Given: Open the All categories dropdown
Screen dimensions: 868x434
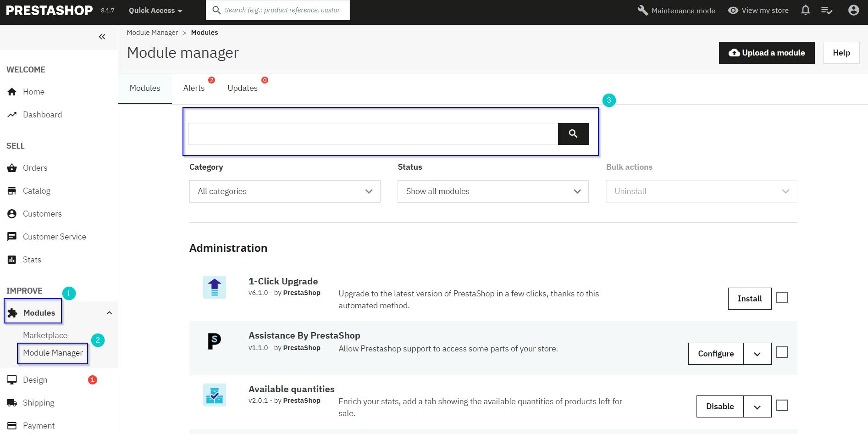Looking at the screenshot, I should pos(285,191).
